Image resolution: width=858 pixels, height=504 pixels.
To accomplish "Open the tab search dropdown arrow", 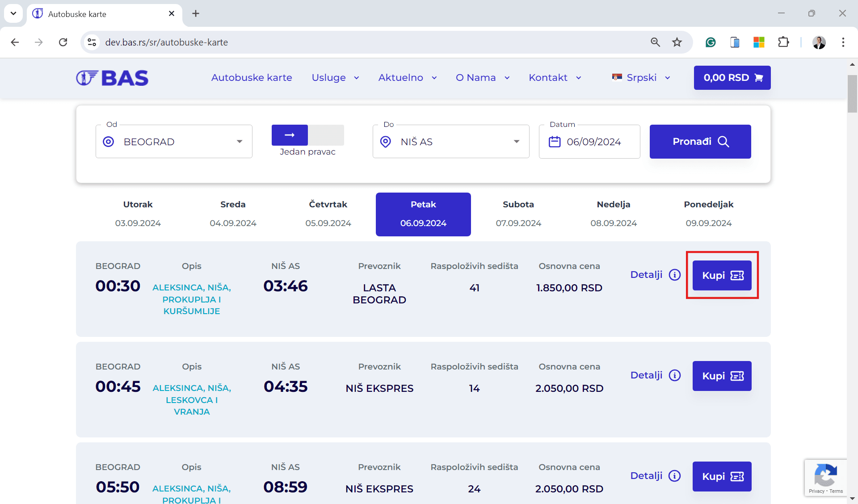I will coord(13,13).
